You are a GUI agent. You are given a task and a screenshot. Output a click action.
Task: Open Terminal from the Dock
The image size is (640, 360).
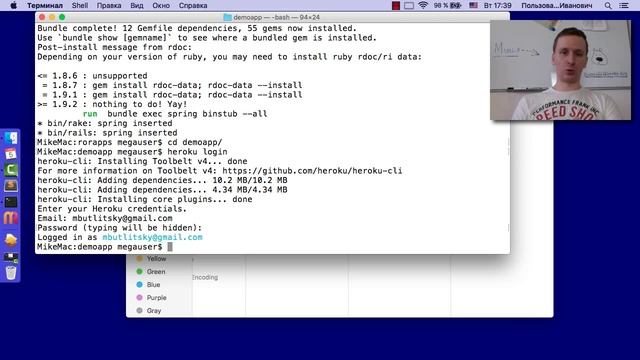[11, 202]
